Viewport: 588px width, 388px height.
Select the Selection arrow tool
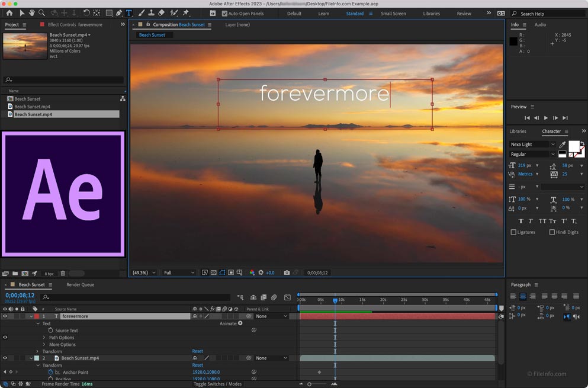click(x=22, y=13)
